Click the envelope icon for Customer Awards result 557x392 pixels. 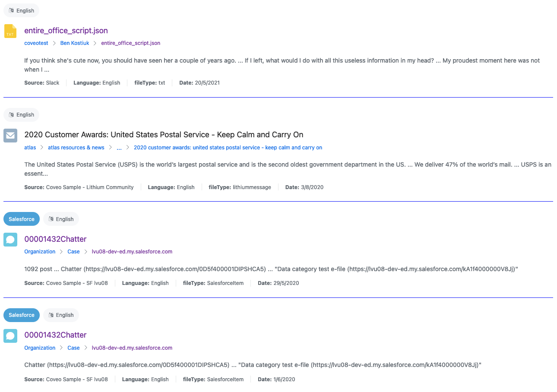tap(10, 136)
